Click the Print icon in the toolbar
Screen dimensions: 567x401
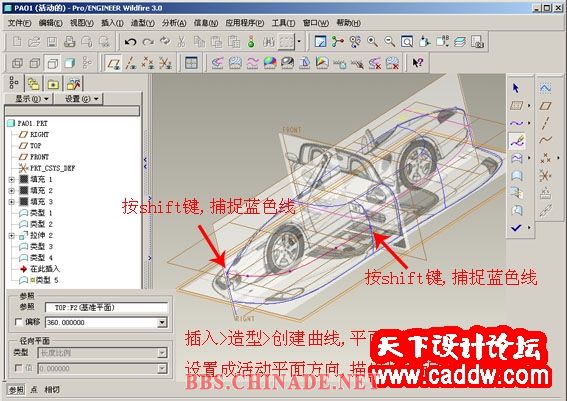point(69,42)
